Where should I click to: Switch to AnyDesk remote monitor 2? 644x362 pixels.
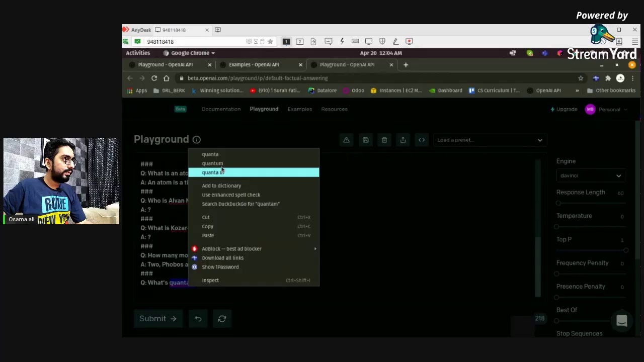tap(300, 42)
